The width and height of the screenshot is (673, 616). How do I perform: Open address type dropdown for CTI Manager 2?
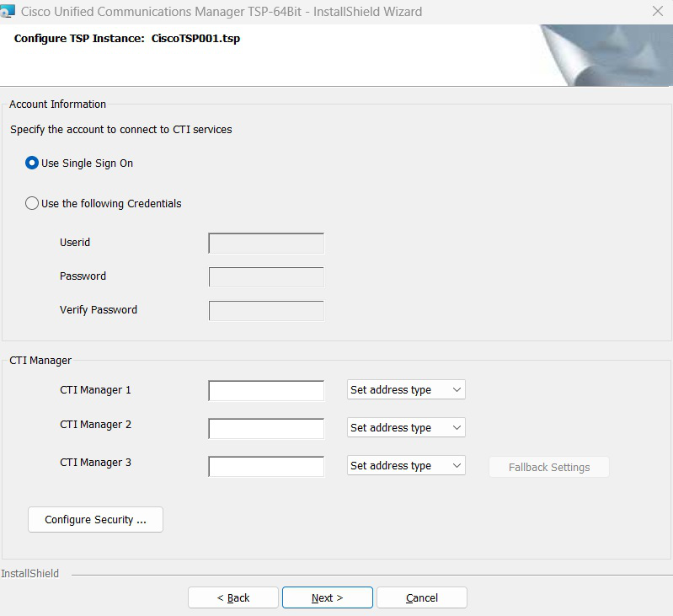[406, 427]
